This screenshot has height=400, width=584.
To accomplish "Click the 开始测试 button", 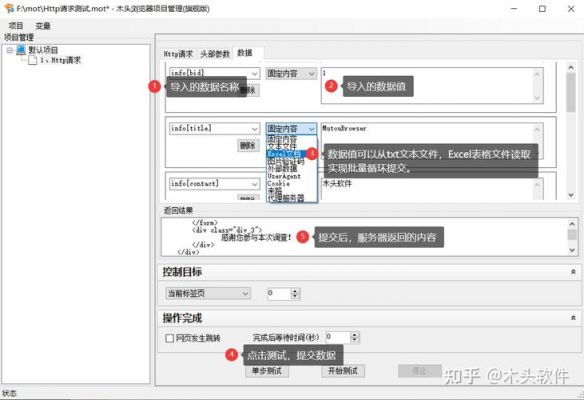I will coord(343,371).
